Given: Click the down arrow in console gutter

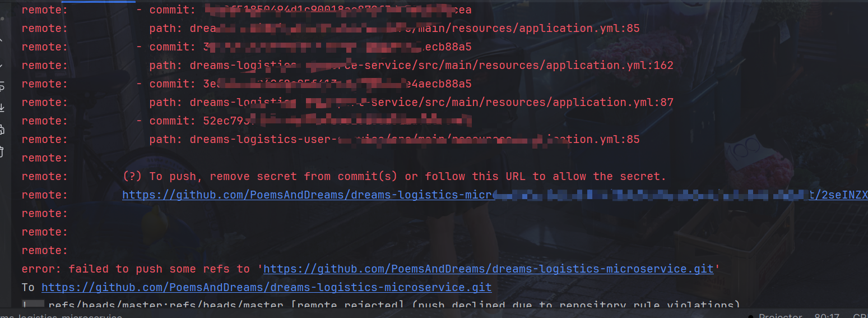Looking at the screenshot, I should click(x=2, y=64).
